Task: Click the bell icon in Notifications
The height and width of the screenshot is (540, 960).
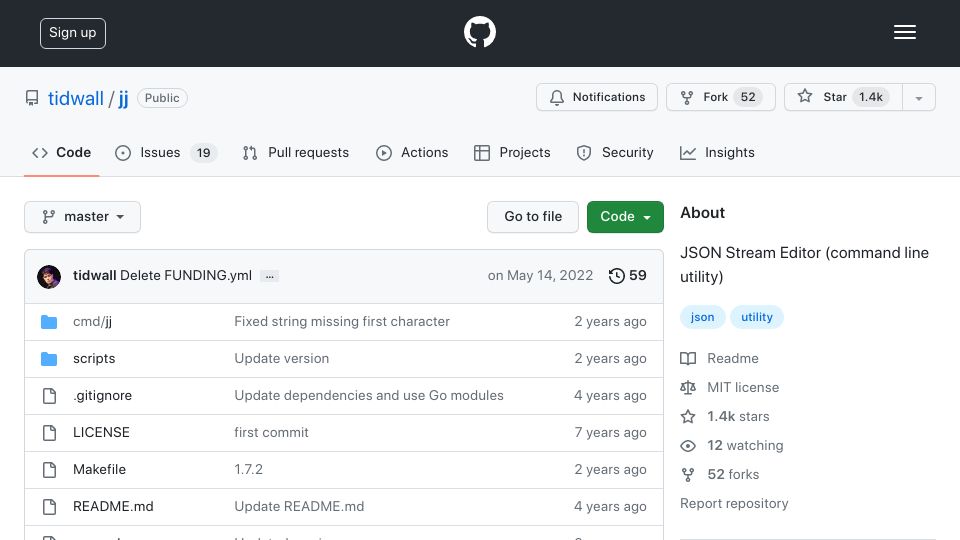Action: [557, 97]
